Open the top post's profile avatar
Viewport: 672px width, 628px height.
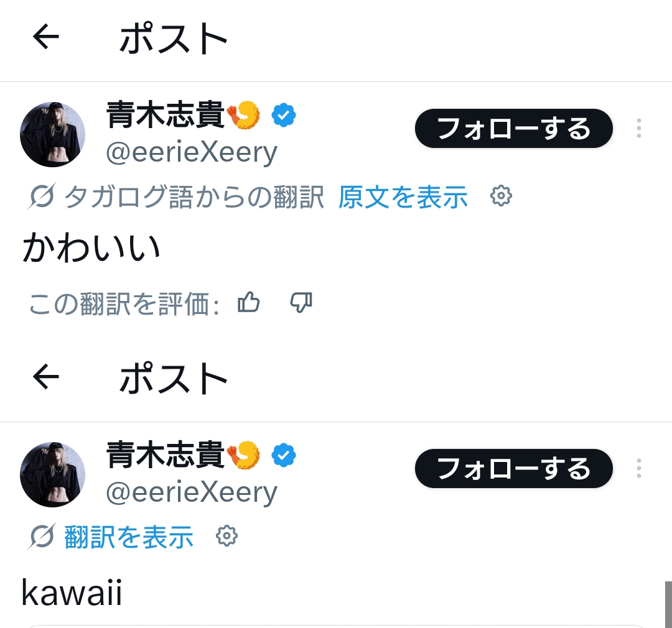pyautogui.click(x=52, y=134)
